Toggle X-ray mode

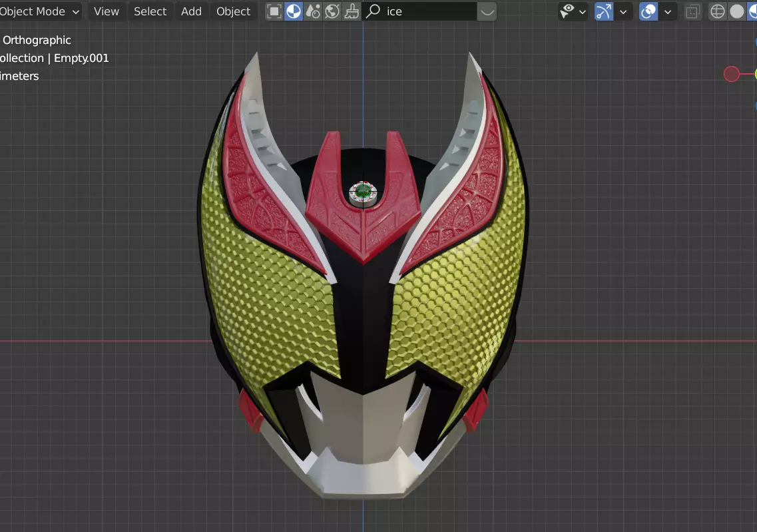693,11
